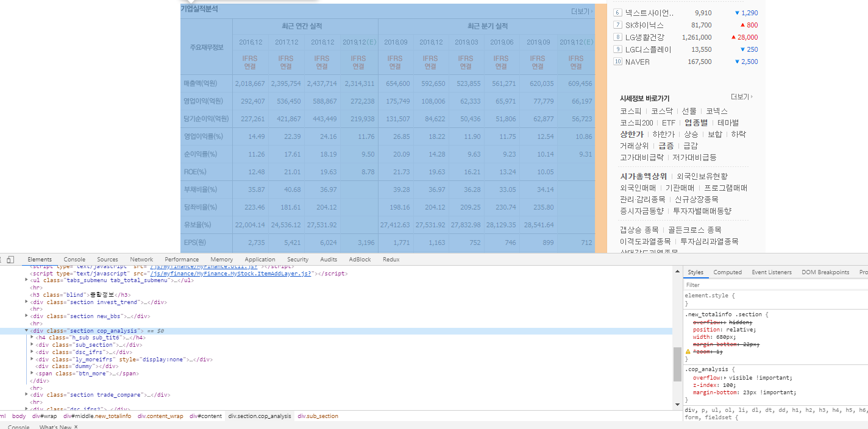Open the Network panel tab
868x429 pixels.
click(141, 260)
